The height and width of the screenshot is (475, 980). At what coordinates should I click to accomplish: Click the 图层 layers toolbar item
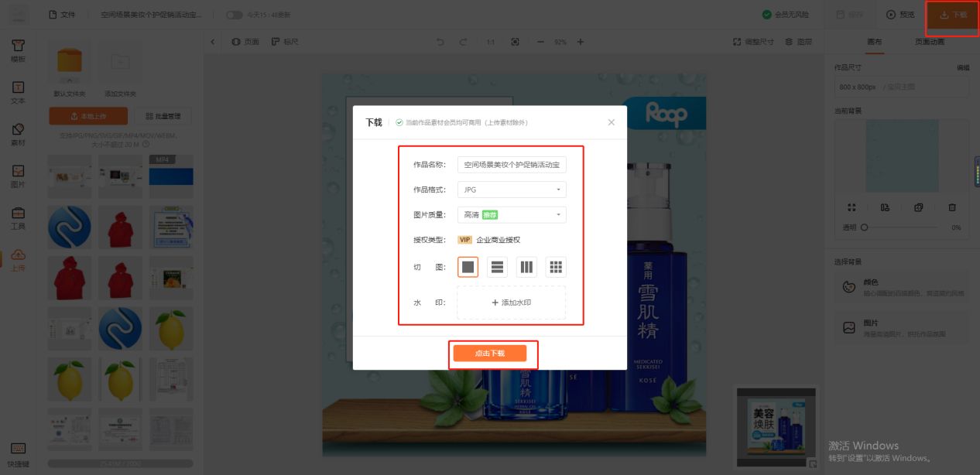pos(798,42)
